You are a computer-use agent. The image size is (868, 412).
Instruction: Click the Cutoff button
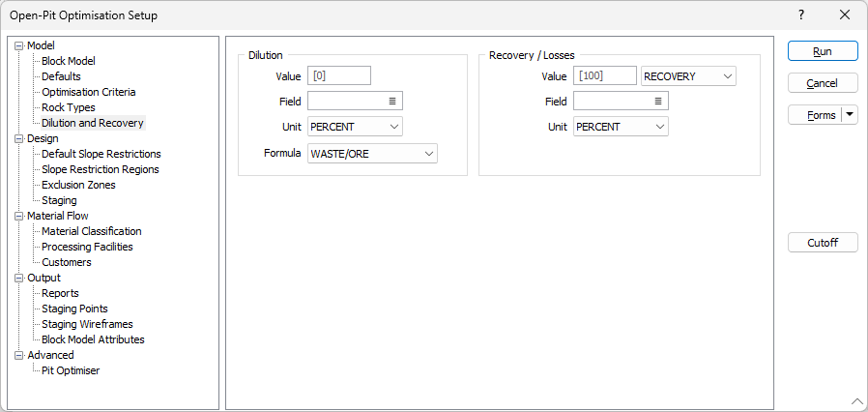[x=823, y=243]
